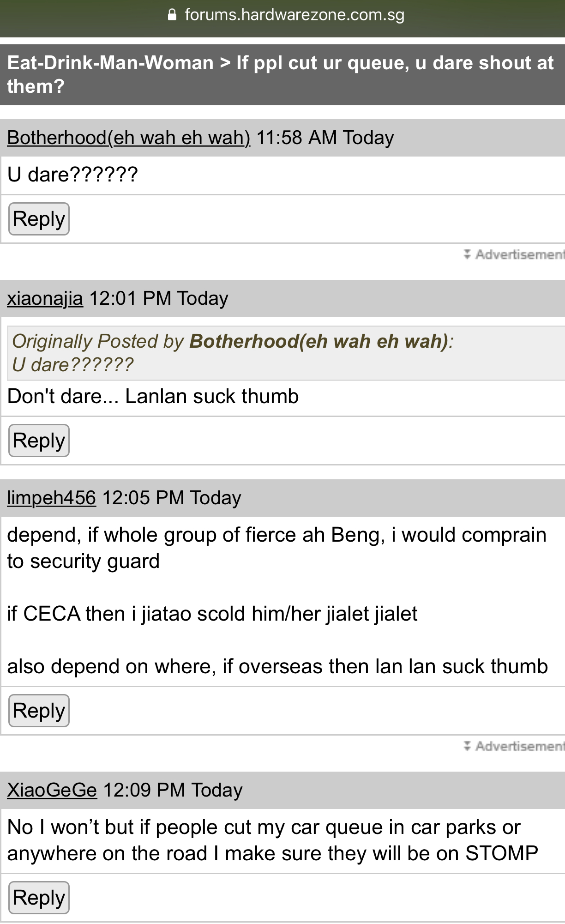
Task: Open the xiaonajia user profile link
Action: pos(45,298)
